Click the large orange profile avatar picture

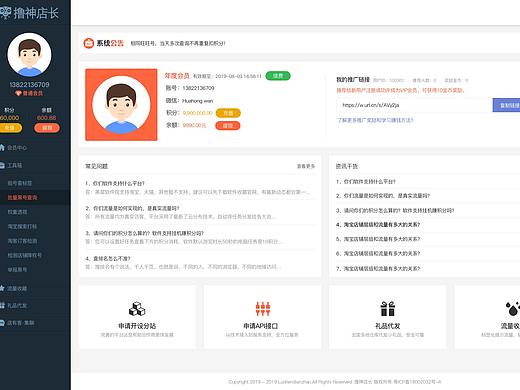click(x=121, y=105)
